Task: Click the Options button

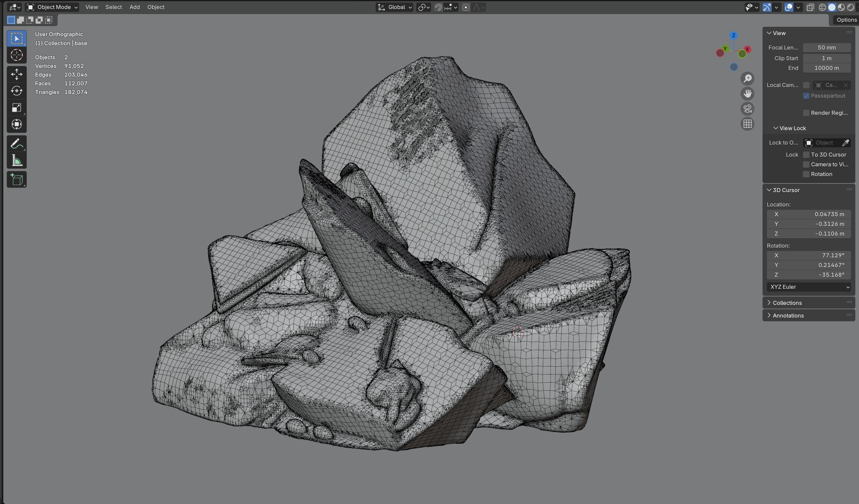Action: pyautogui.click(x=846, y=20)
